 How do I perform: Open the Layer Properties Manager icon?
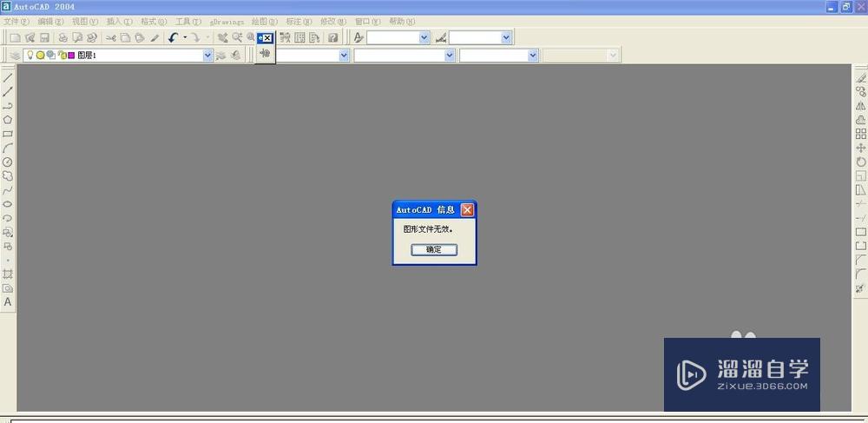point(15,56)
